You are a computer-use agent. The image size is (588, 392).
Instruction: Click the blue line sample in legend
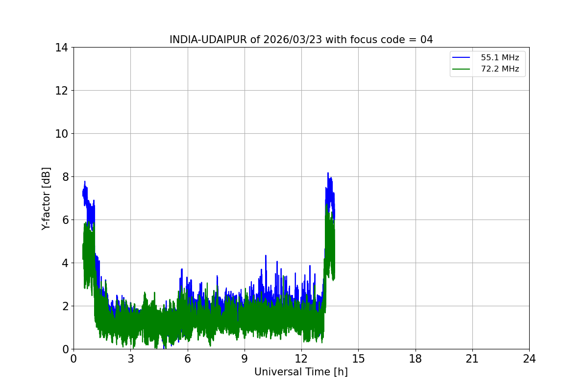(461, 58)
